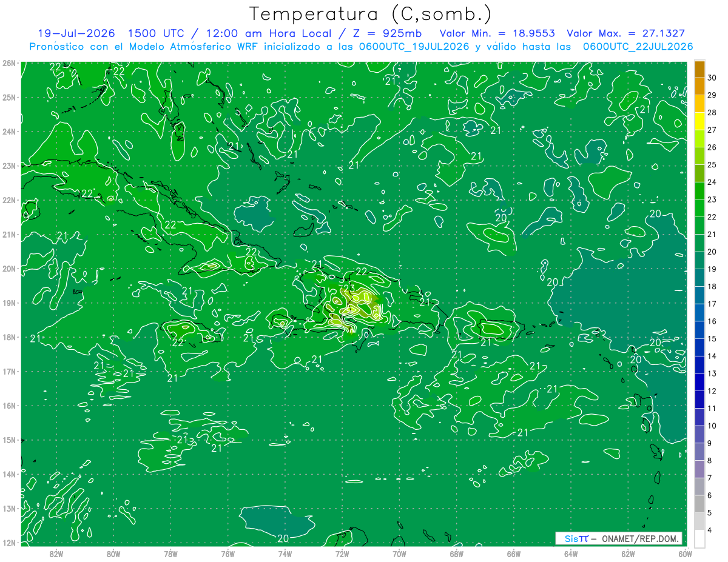Viewport: 728px width, 562px height.
Task: Click the '60W' longitude axis label
Action: click(x=685, y=554)
